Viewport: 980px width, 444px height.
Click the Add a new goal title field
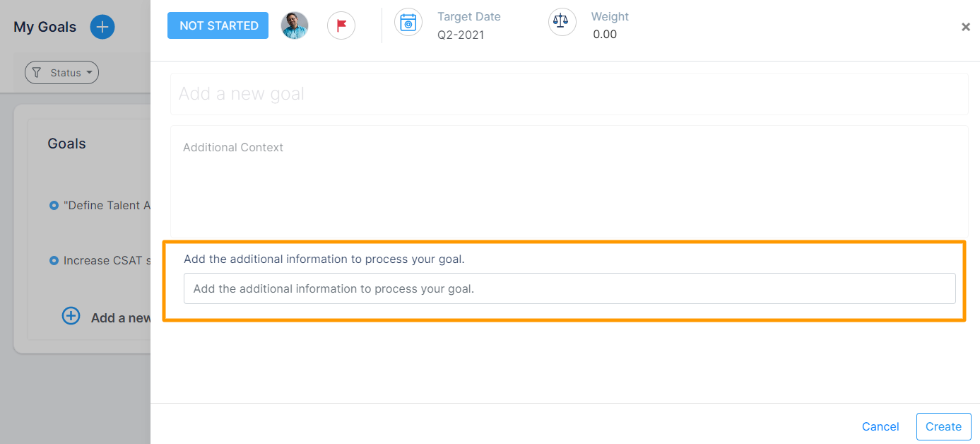[x=569, y=94]
